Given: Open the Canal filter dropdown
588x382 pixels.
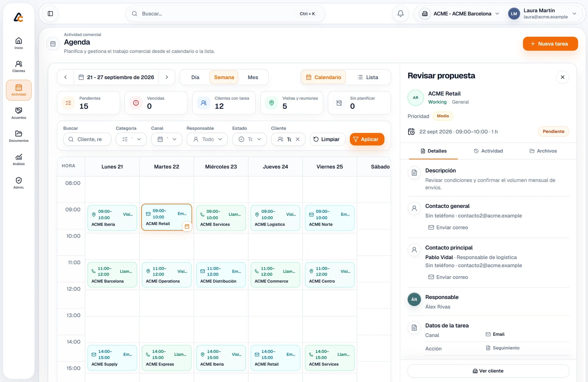Looking at the screenshot, I should [x=167, y=139].
